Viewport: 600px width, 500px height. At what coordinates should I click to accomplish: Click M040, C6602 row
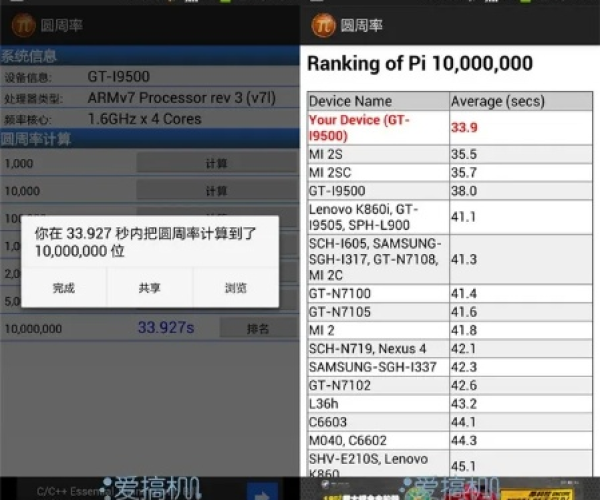pos(450,440)
